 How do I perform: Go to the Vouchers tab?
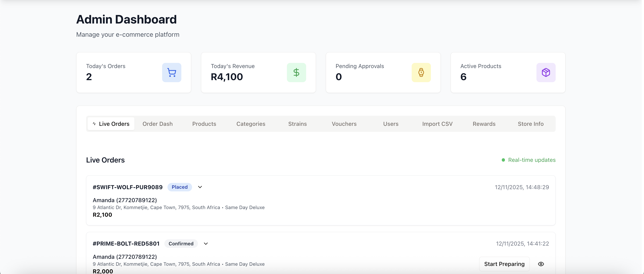344,124
